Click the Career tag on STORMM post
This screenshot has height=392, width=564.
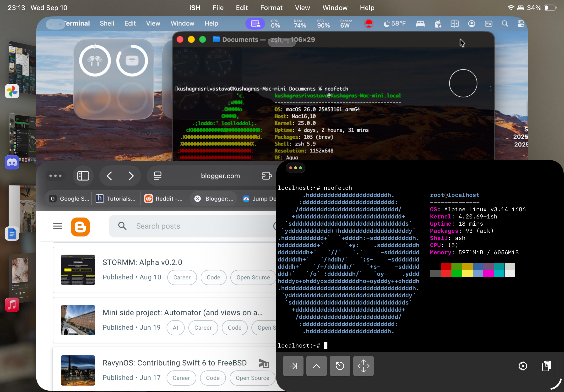[x=182, y=277]
